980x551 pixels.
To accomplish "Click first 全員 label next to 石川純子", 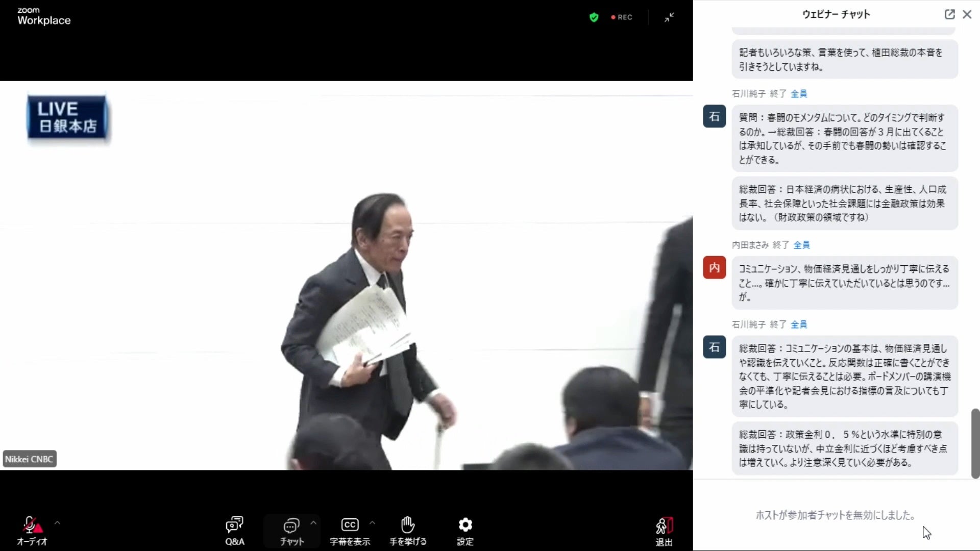I will (x=799, y=93).
